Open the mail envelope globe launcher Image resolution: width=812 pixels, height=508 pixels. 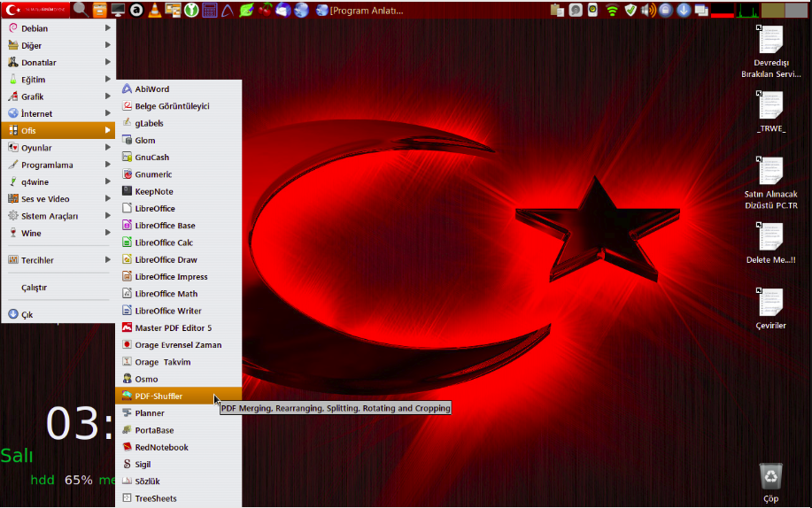282,10
